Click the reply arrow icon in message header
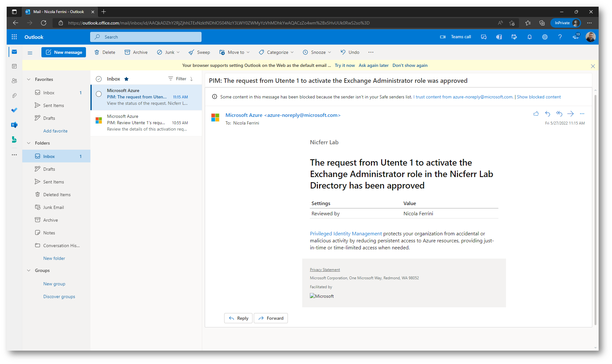 point(548,114)
